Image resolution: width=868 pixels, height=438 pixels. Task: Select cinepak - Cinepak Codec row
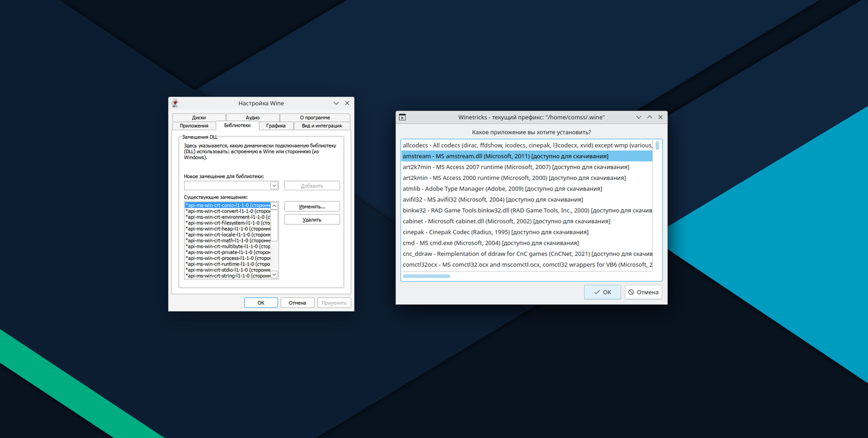point(527,232)
